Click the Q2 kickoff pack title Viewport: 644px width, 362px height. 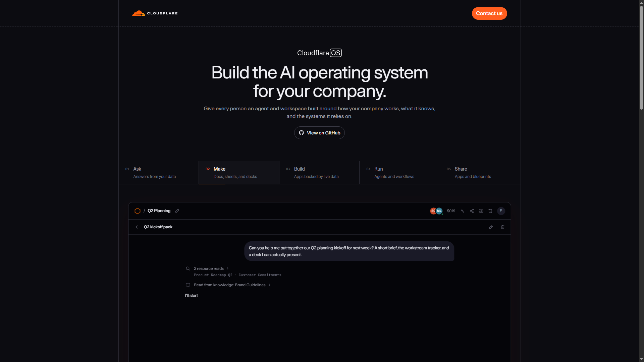(x=158, y=227)
